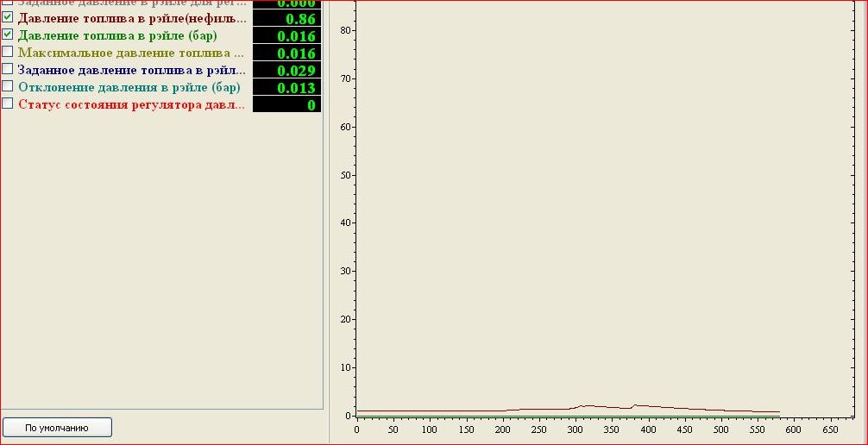This screenshot has width=868, height=445.
Task: Click the 550 label on the horizontal axis
Action: pyautogui.click(x=758, y=429)
